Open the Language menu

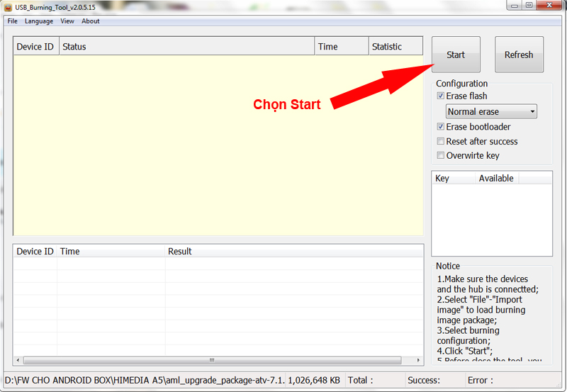(39, 21)
